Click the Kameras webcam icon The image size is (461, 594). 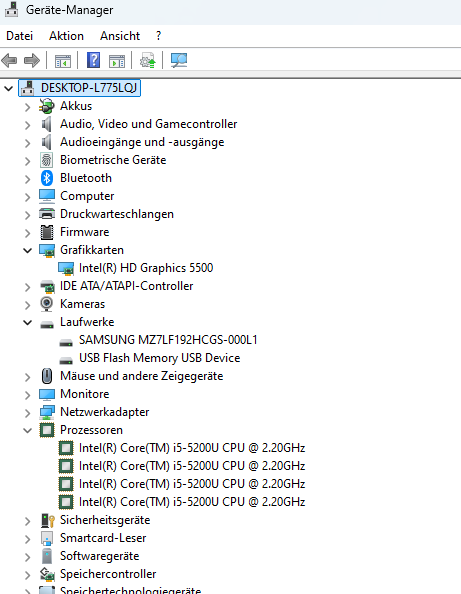pos(47,304)
